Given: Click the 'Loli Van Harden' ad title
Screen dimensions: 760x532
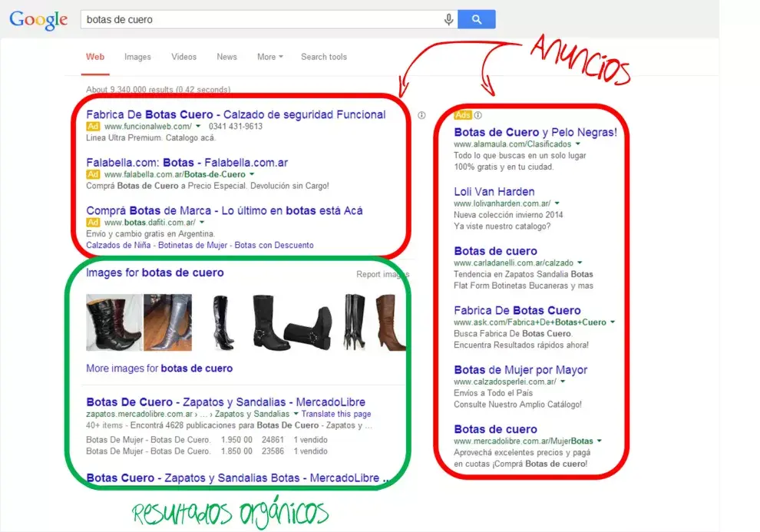Looking at the screenshot, I should pyautogui.click(x=494, y=192).
